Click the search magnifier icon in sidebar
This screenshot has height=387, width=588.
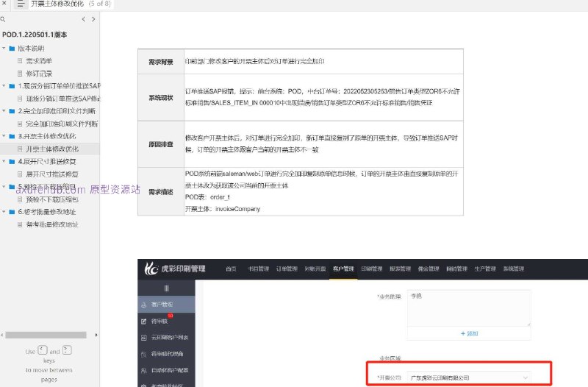(x=3, y=19)
